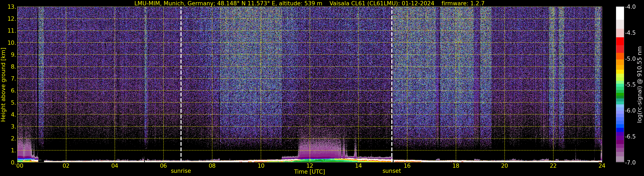Click the white dashed sunset line
This screenshot has width=644, height=176.
click(x=392, y=75)
